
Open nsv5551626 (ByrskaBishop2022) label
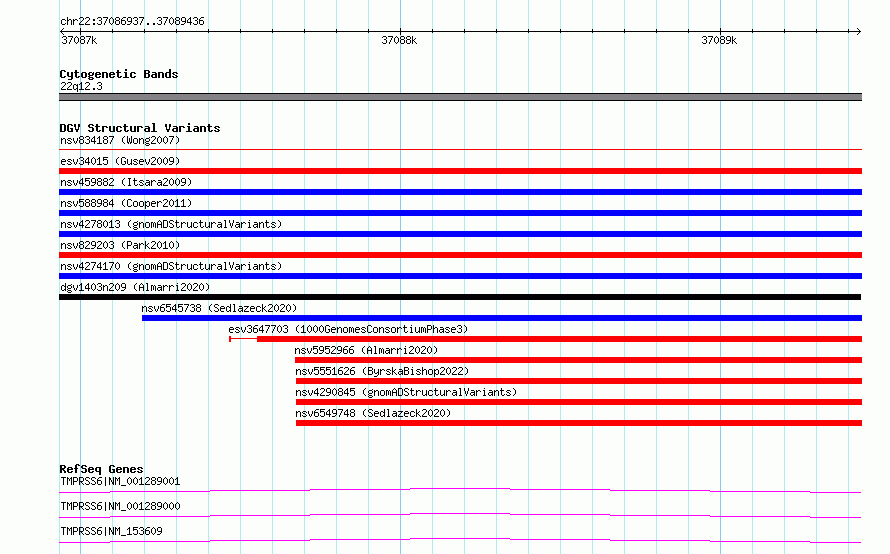click(382, 371)
